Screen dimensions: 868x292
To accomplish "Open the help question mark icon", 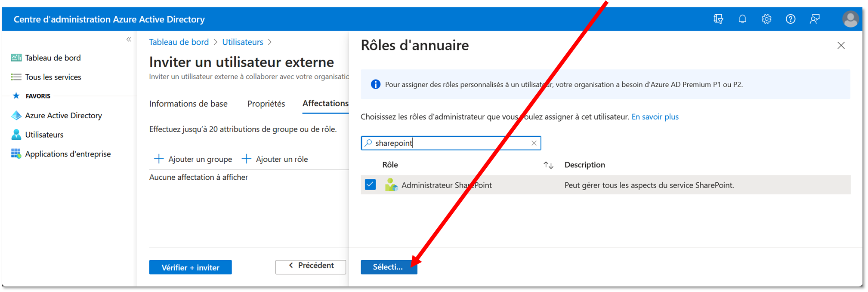I will [791, 19].
